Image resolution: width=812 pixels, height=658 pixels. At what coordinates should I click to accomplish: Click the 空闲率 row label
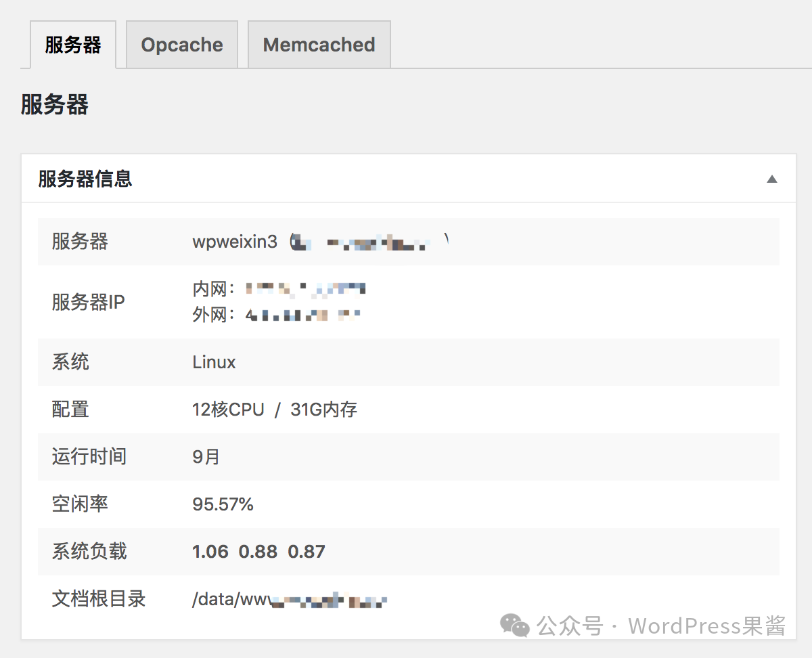tap(80, 504)
